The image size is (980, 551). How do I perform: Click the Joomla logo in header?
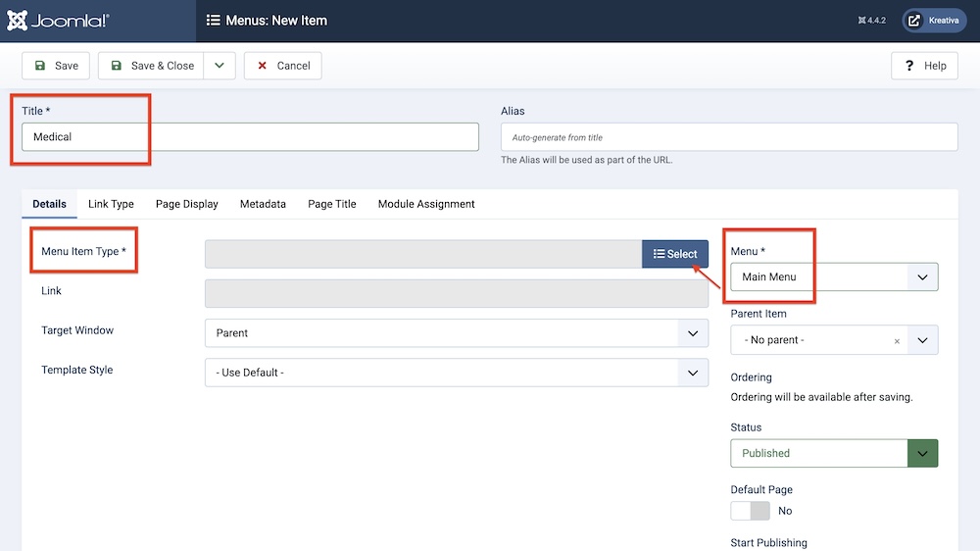[x=57, y=21]
